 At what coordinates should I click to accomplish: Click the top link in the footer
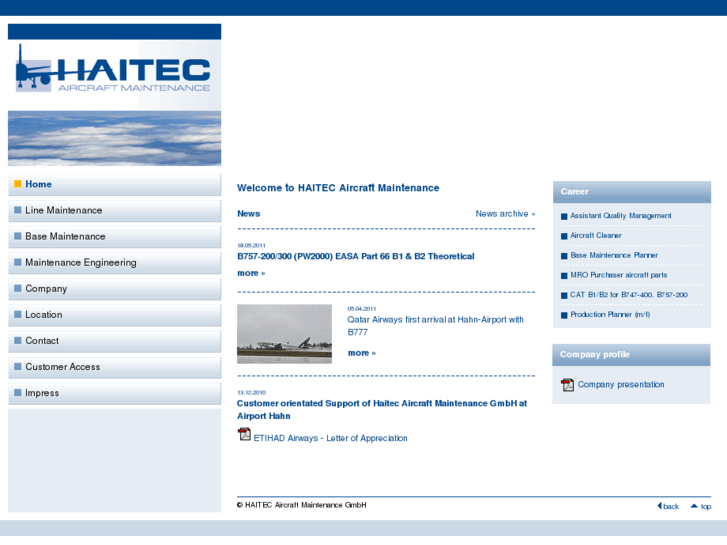pos(706,507)
